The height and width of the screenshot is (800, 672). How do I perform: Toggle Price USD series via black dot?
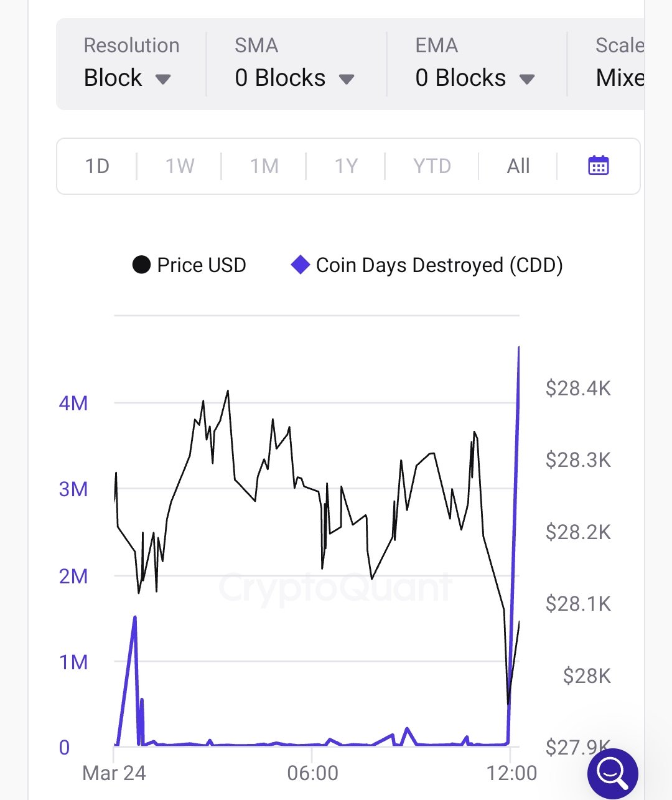[x=141, y=265]
